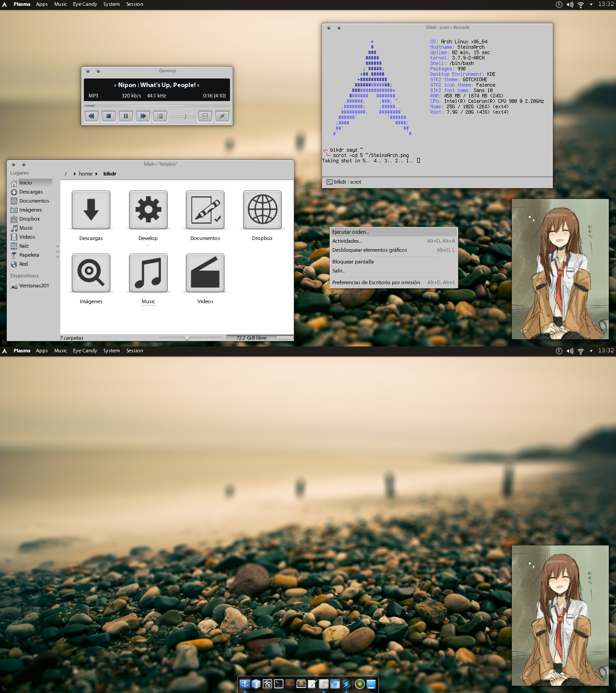Image resolution: width=616 pixels, height=693 pixels.
Task: Click Quimup mini-mode window button
Action: point(205,116)
